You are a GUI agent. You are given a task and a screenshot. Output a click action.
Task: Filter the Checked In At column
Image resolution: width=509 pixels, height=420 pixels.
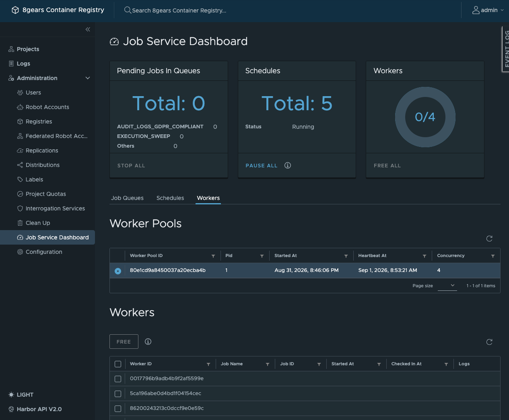click(x=446, y=364)
